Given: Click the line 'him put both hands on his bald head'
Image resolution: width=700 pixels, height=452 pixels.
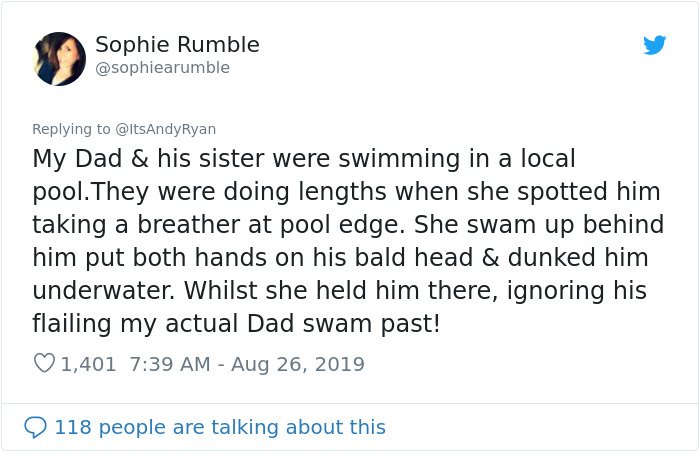Looking at the screenshot, I should [340, 258].
